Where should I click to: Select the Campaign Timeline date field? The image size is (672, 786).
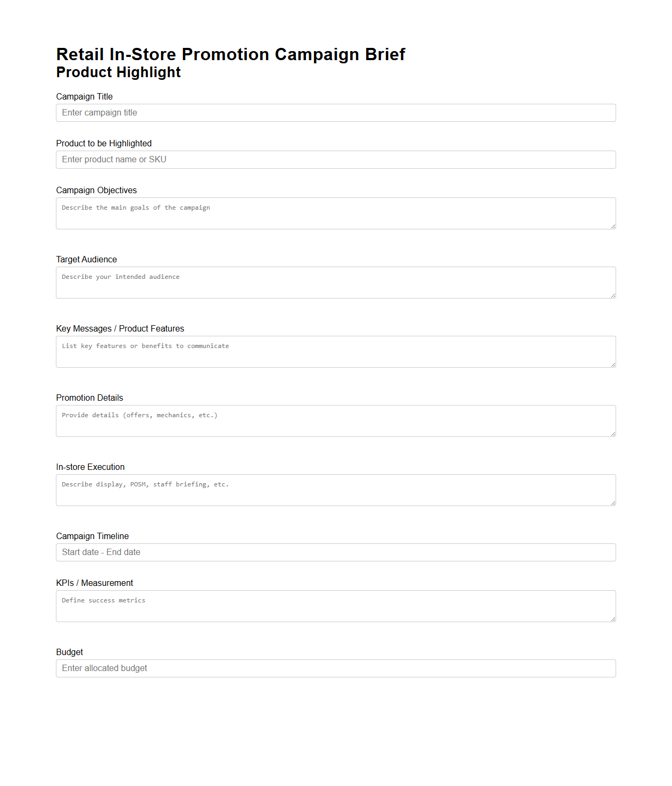pyautogui.click(x=335, y=552)
